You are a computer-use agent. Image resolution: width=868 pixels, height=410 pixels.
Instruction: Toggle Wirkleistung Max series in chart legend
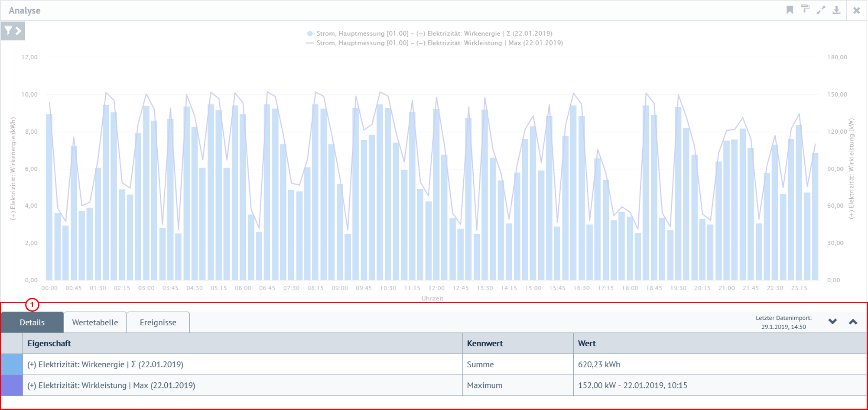pyautogui.click(x=434, y=43)
